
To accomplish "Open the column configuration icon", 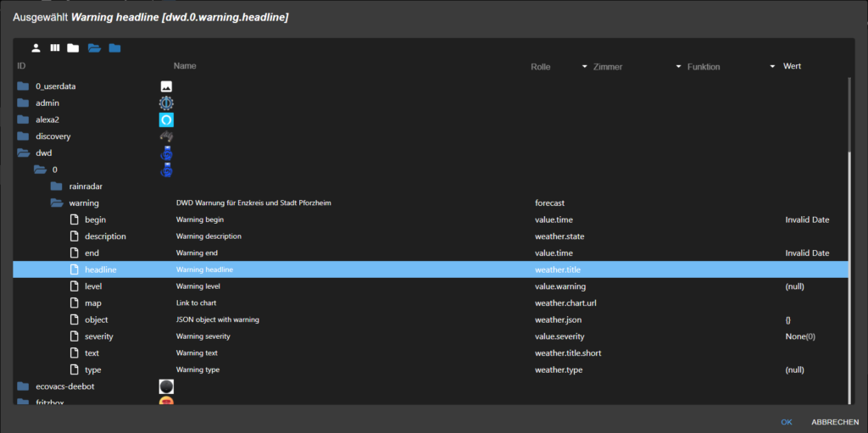I will coord(55,47).
